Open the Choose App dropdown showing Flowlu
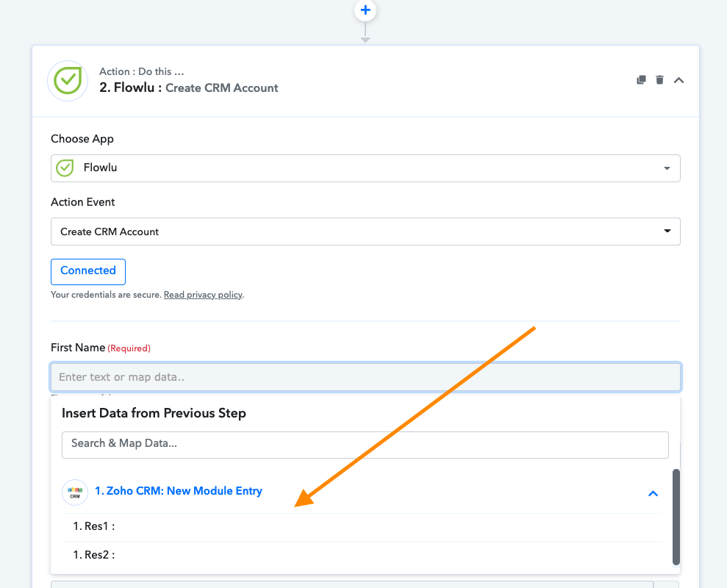The width and height of the screenshot is (727, 588). pos(365,168)
